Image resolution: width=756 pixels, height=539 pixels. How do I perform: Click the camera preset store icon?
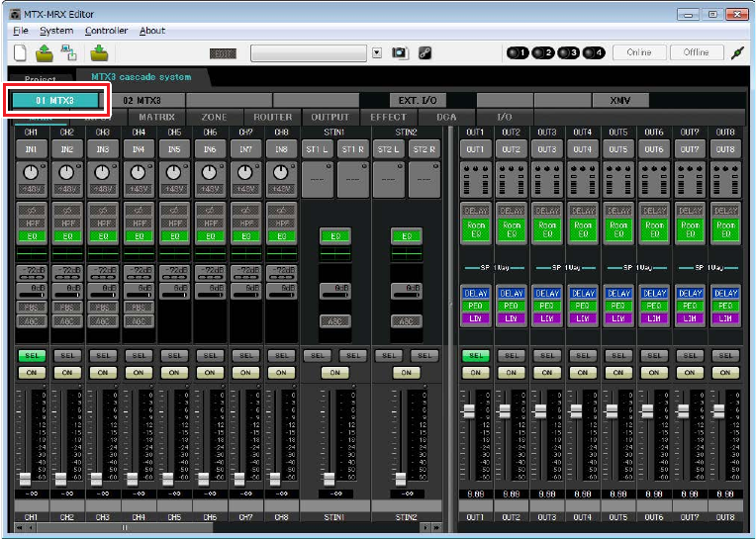pyautogui.click(x=400, y=52)
